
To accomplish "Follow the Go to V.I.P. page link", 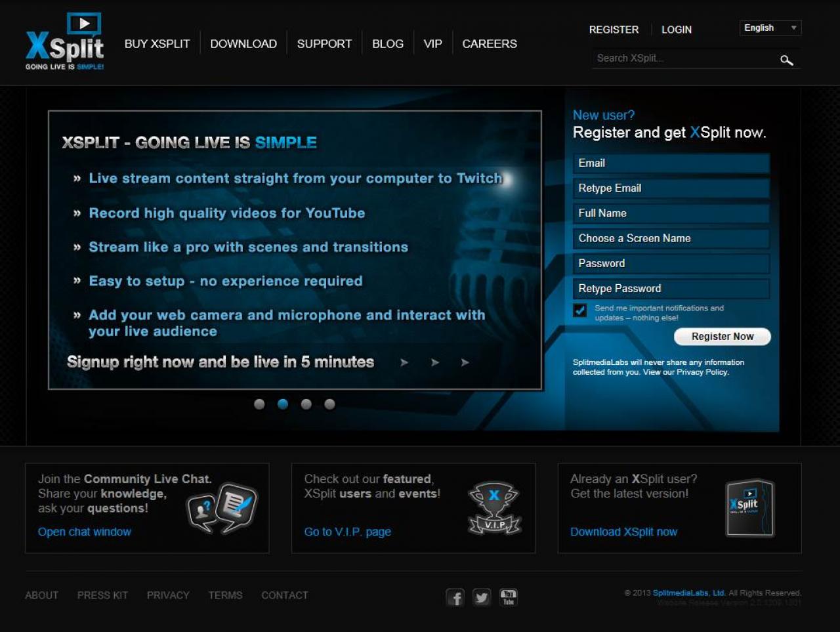I will tap(348, 532).
